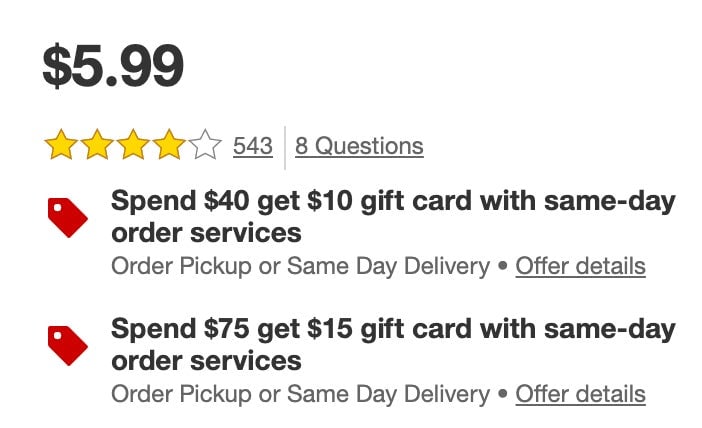702x428 pixels.
Task: Open the 543 reviews link
Action: coord(253,146)
